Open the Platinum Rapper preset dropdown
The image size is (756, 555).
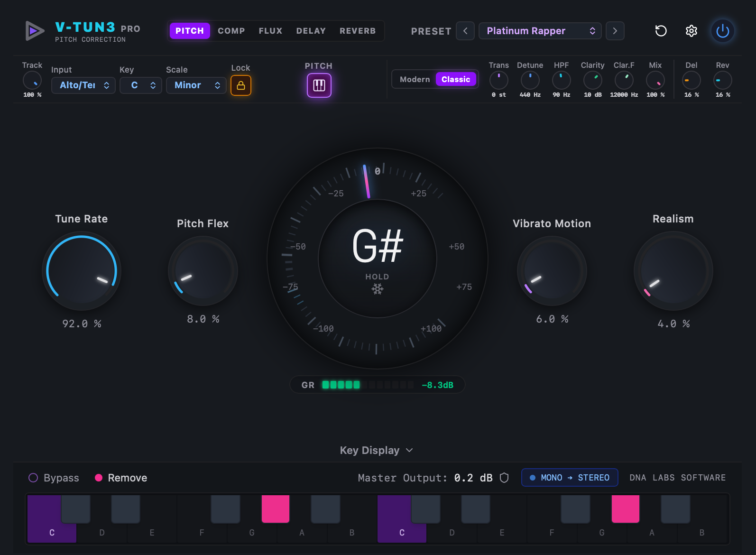tap(540, 31)
